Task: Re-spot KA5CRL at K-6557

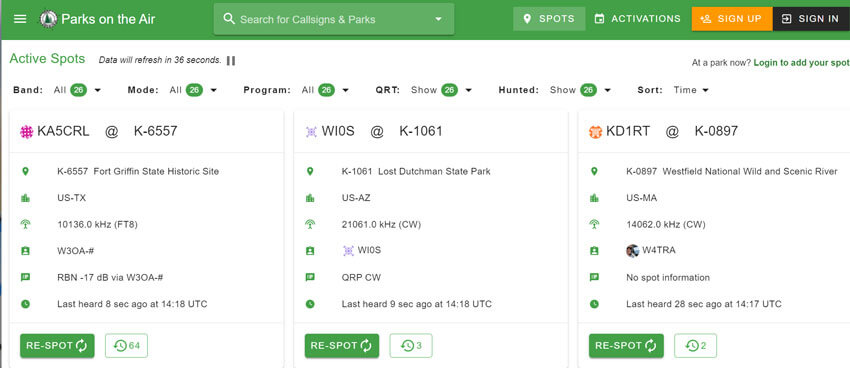Action: (x=57, y=346)
